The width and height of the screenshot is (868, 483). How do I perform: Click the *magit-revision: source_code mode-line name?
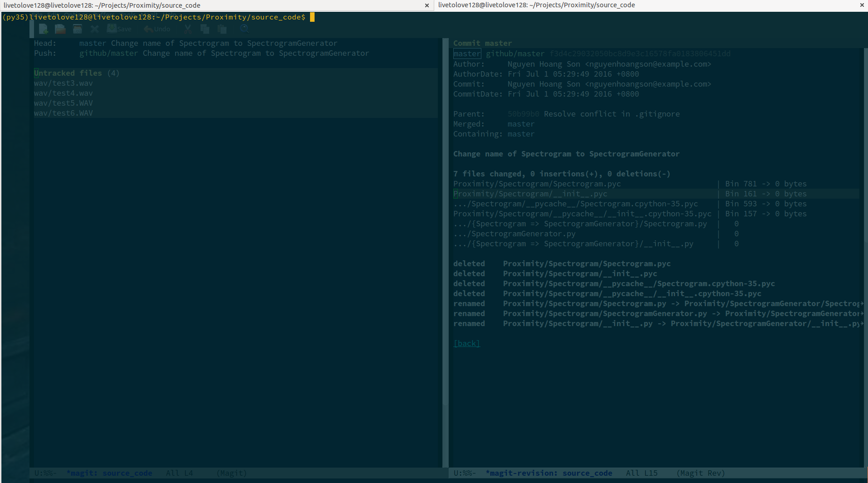[x=549, y=473]
